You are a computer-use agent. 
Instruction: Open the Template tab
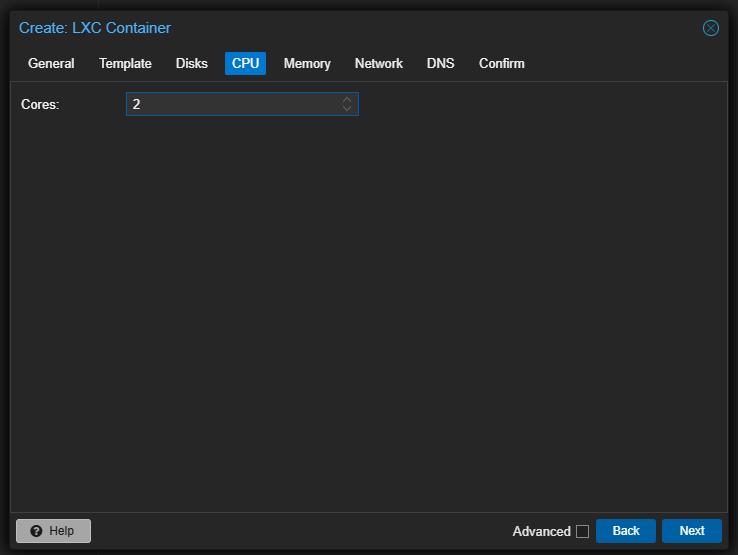125,63
